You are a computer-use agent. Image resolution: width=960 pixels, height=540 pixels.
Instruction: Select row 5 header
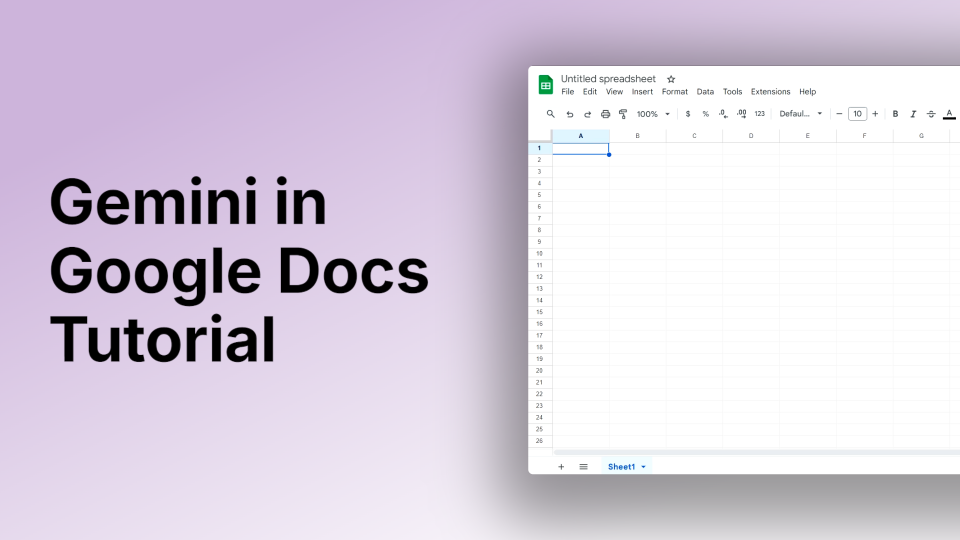coord(539,195)
